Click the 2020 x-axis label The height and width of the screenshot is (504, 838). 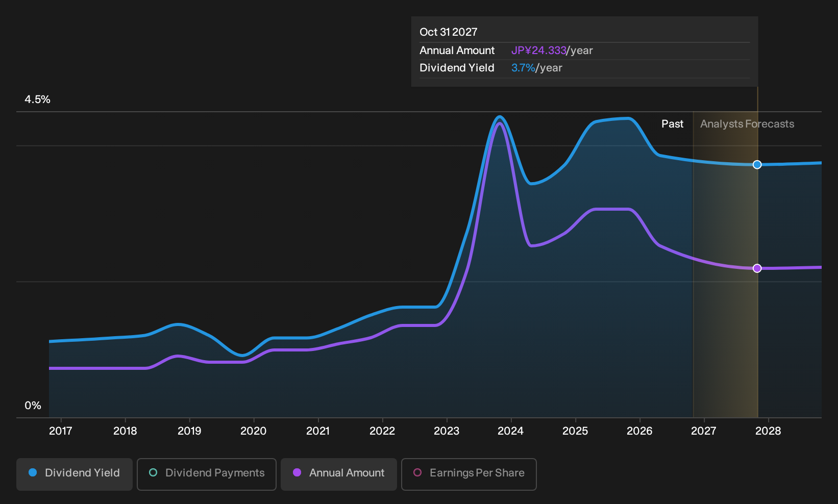coord(254,431)
